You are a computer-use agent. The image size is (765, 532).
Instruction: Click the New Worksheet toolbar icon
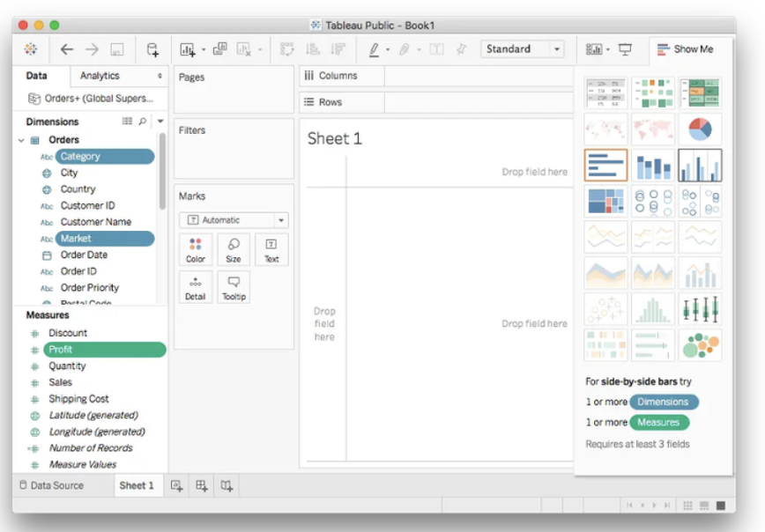pyautogui.click(x=188, y=49)
